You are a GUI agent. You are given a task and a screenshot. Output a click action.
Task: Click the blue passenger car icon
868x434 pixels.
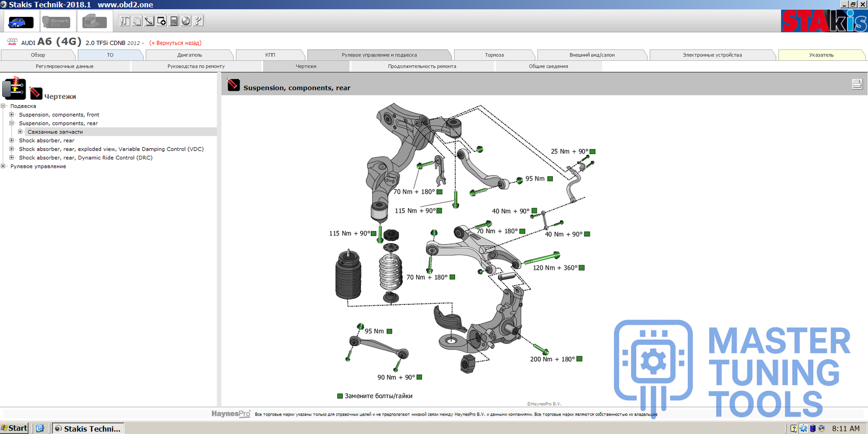[x=21, y=22]
